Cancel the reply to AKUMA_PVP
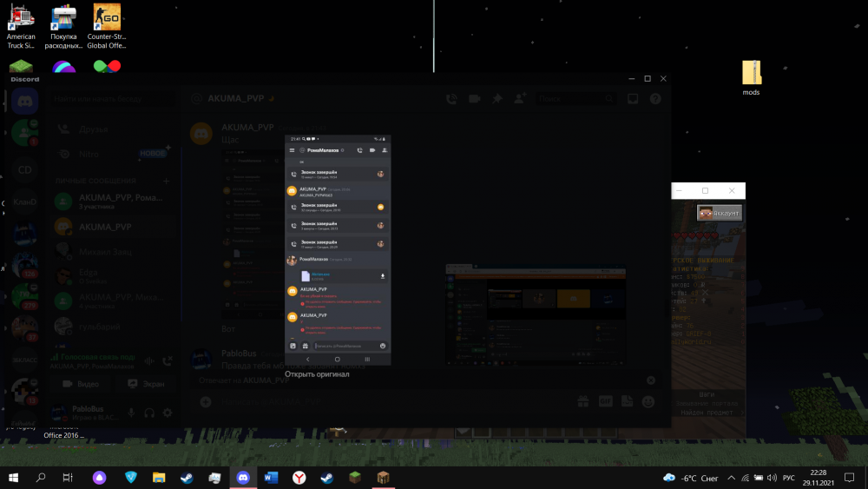 coord(651,380)
